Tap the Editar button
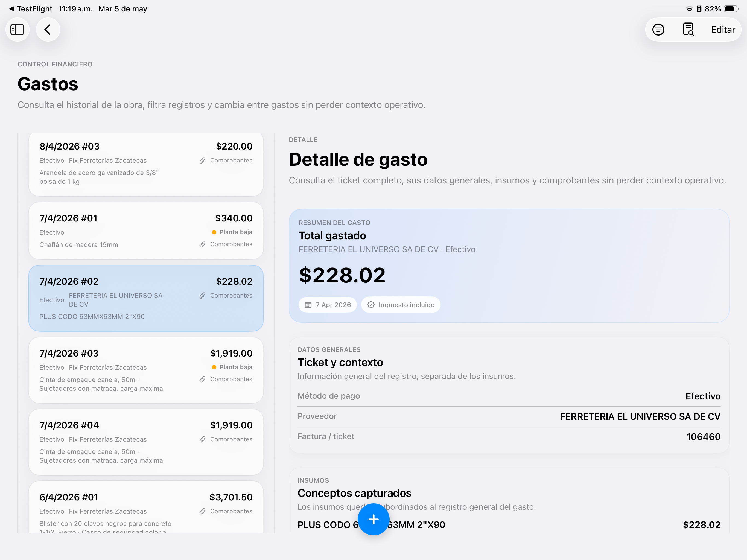Image resolution: width=747 pixels, height=560 pixels. (723, 30)
